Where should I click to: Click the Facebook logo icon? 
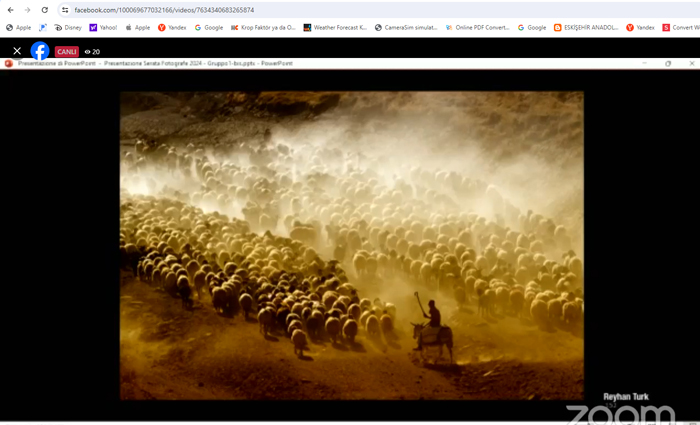(40, 51)
